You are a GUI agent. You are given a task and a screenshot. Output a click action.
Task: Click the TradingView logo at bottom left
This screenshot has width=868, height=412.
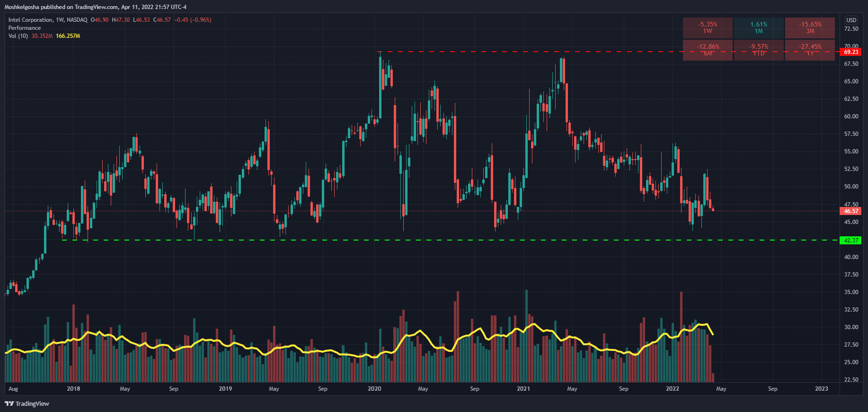tap(27, 403)
